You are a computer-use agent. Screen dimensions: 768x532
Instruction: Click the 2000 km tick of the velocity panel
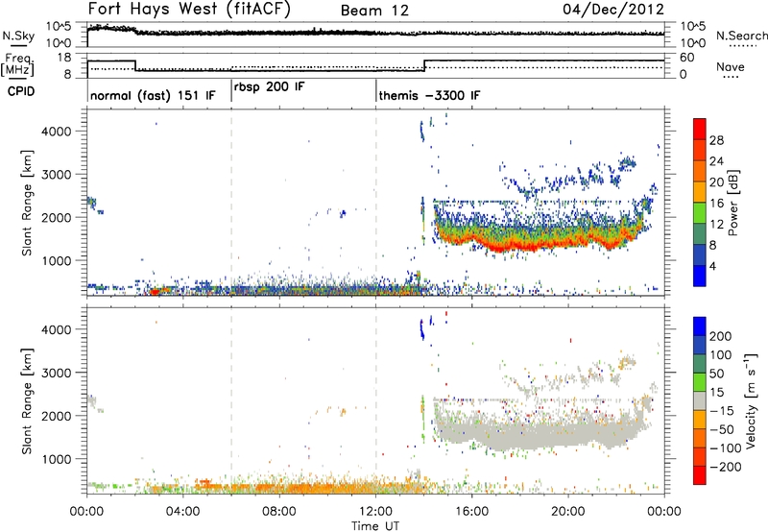pos(56,416)
